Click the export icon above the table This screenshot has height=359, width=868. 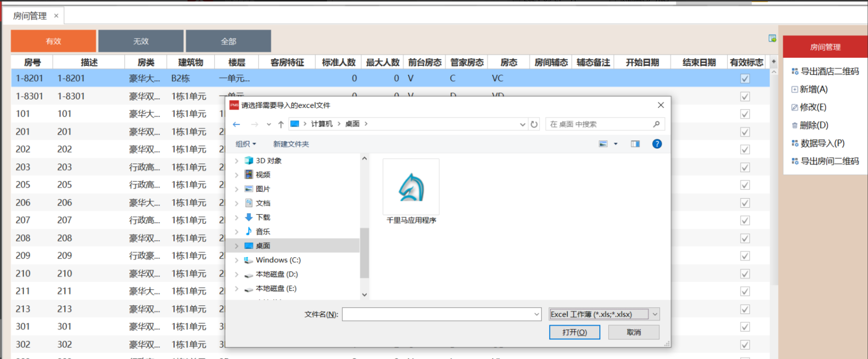(772, 39)
